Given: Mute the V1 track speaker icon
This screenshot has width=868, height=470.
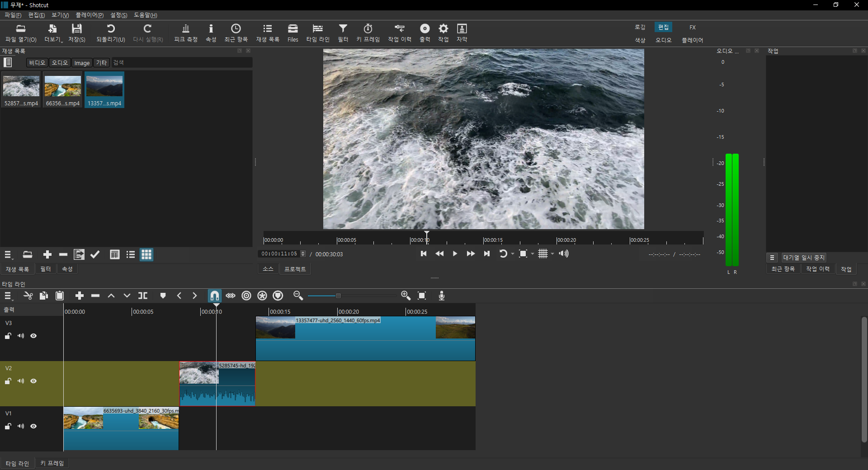Looking at the screenshot, I should 21,426.
